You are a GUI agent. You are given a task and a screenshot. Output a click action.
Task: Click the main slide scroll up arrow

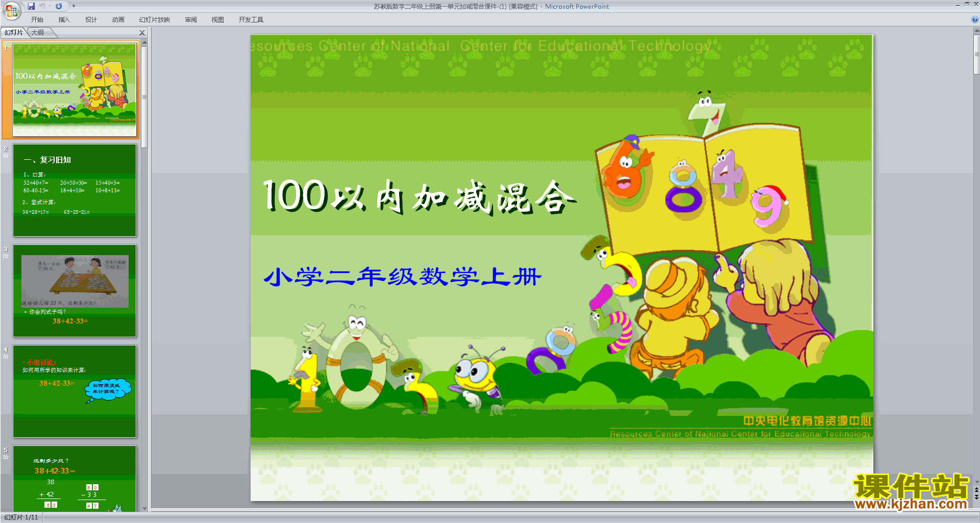(976, 31)
